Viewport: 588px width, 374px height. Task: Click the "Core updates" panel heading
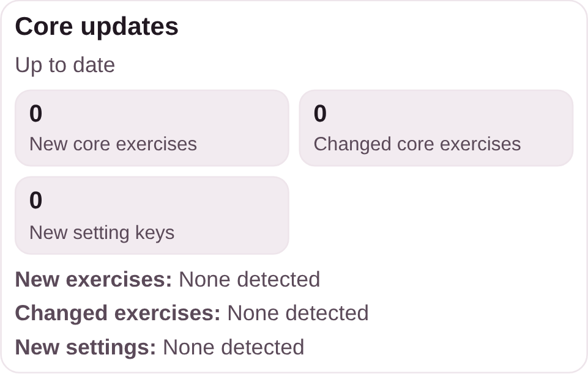[x=97, y=27]
